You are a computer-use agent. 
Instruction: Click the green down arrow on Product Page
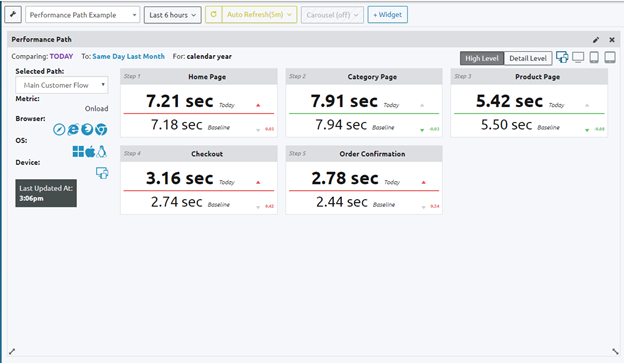click(x=587, y=130)
